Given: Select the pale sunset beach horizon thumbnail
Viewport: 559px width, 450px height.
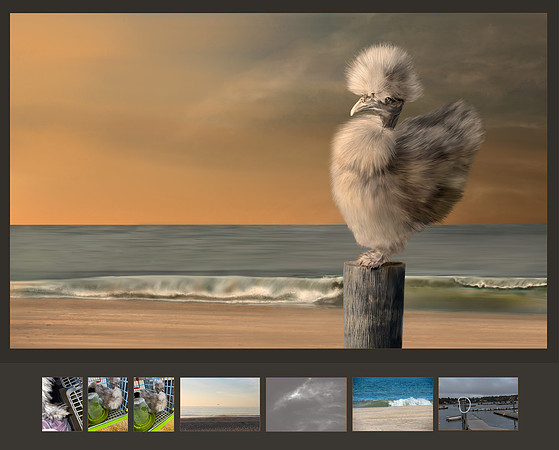Looking at the screenshot, I should click(x=220, y=404).
